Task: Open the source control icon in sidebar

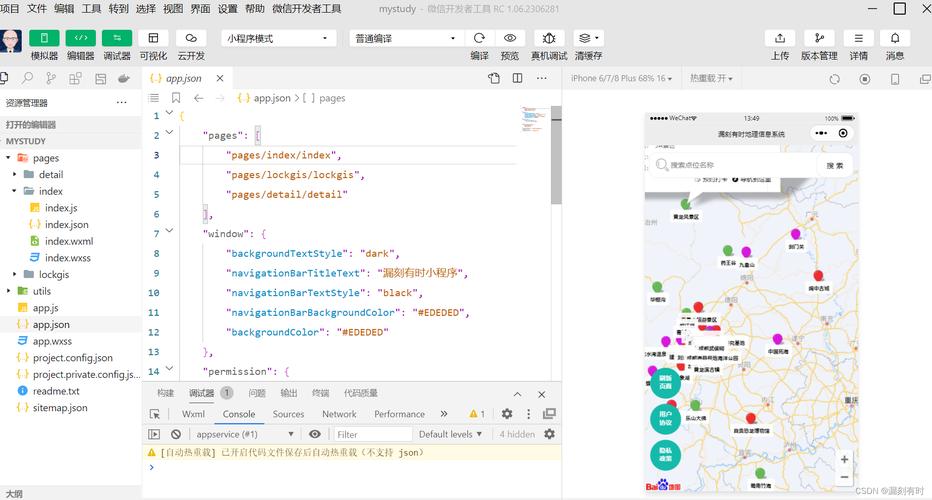Action: click(51, 78)
